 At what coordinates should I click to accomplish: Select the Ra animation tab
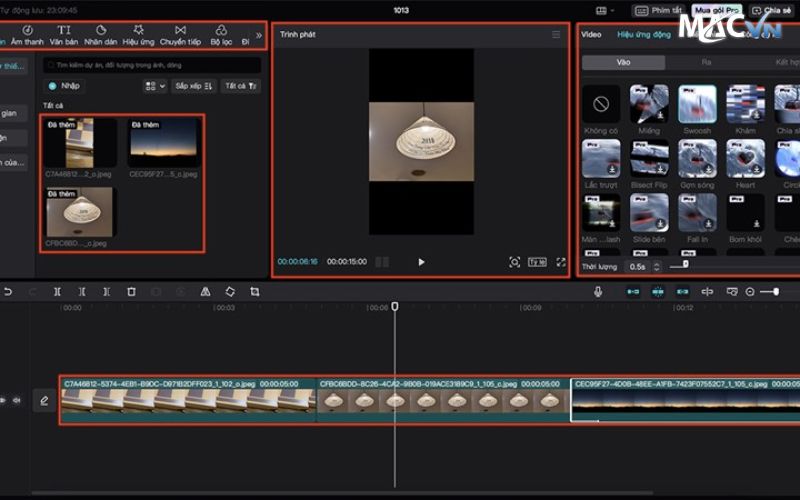pos(706,62)
